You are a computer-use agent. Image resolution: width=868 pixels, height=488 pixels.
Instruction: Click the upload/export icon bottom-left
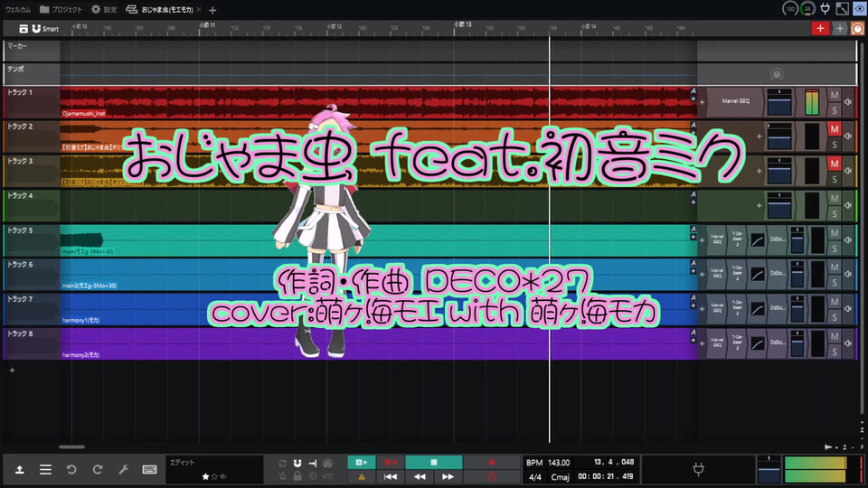[x=19, y=470]
